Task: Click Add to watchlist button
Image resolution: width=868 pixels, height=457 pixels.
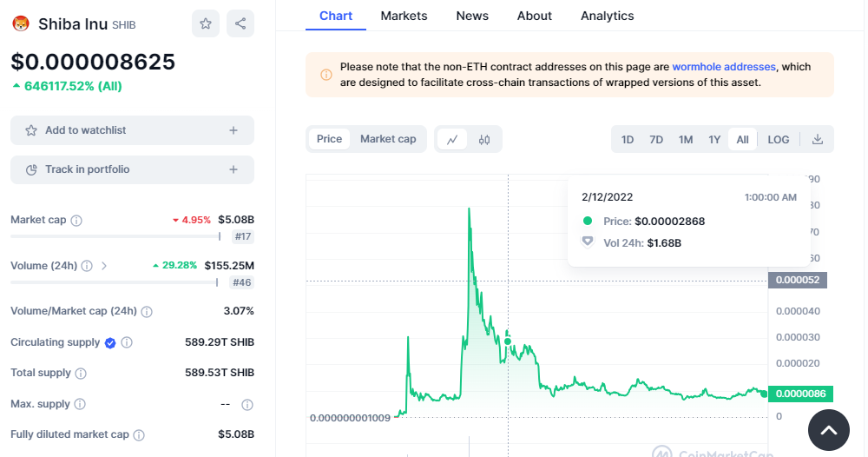Action: (132, 130)
